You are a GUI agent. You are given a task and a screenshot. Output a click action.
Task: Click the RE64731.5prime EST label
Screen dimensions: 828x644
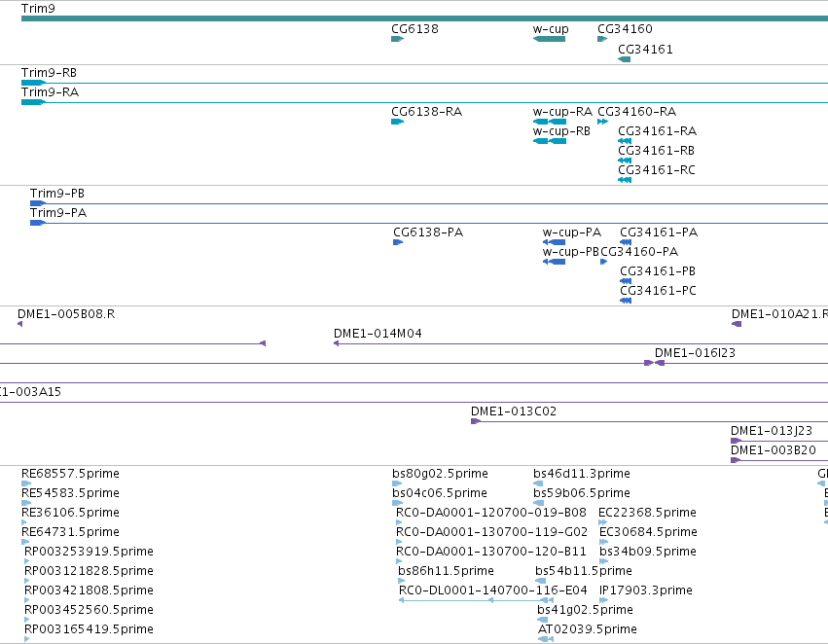(70, 532)
